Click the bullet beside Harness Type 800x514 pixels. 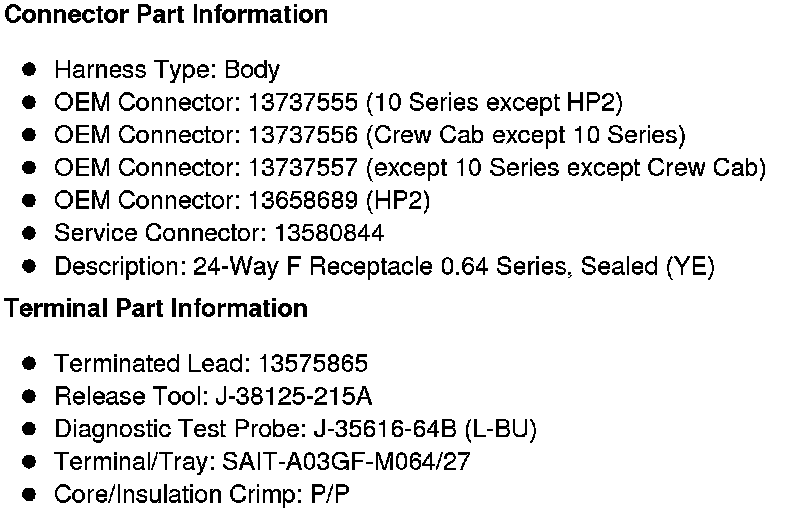pos(30,69)
